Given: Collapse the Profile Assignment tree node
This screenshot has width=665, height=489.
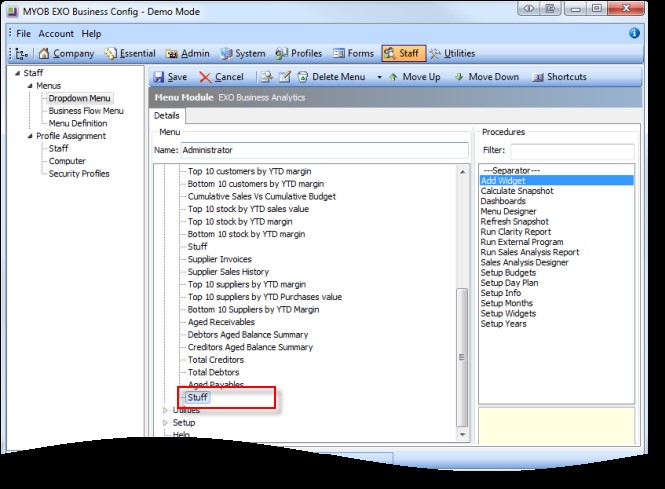Looking at the screenshot, I should click(x=30, y=136).
